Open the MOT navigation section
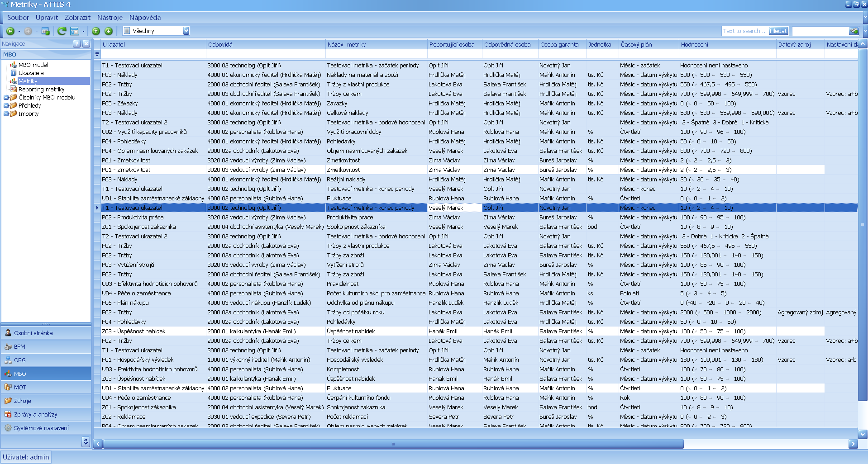Screen dimensions: 868x464 [46, 387]
